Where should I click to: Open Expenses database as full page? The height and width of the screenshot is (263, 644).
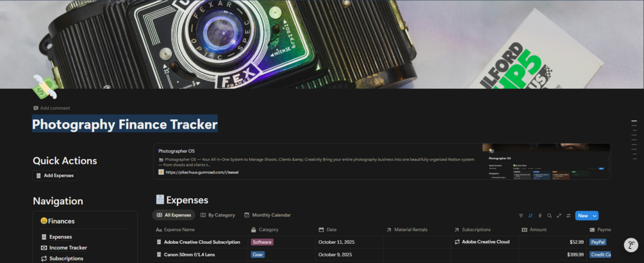[x=559, y=216]
